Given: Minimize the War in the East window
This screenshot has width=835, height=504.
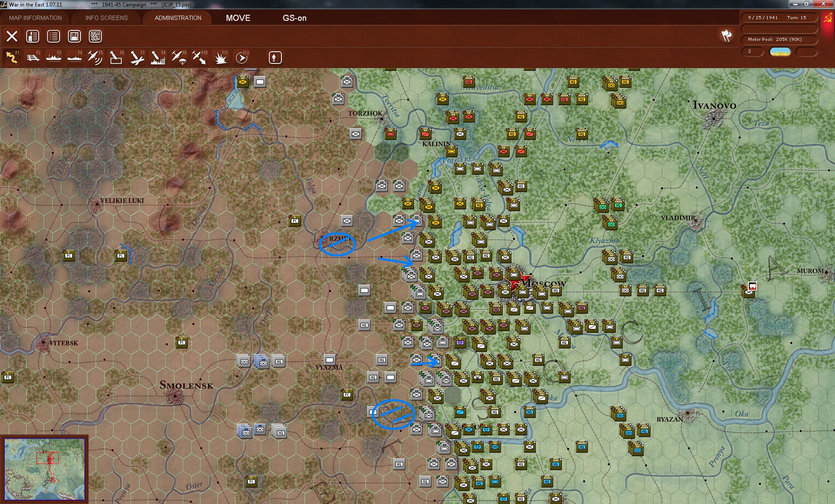Looking at the screenshot, I should coord(795,4).
